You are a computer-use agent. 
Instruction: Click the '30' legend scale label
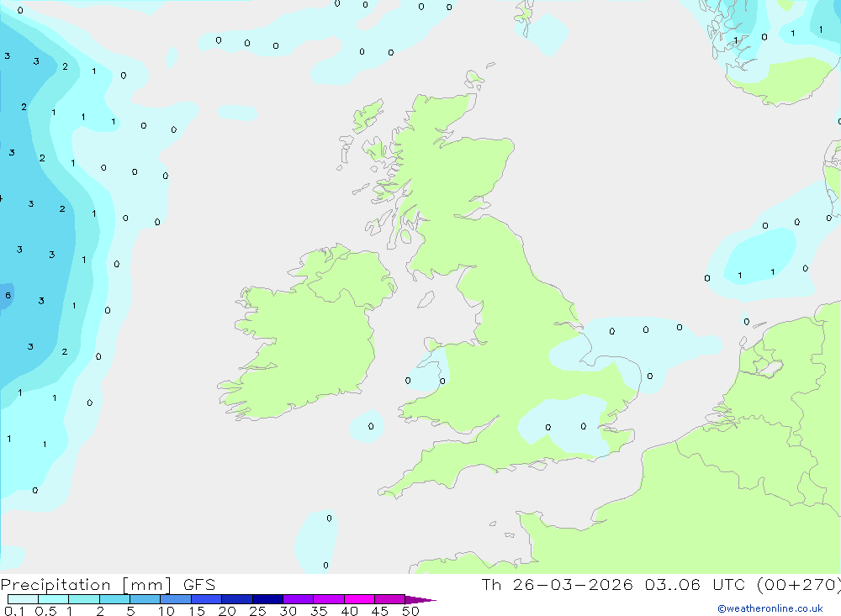[288, 611]
